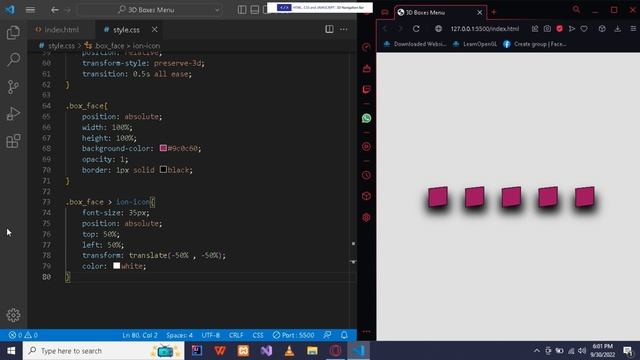Click the last pink 3D box
The width and height of the screenshot is (640, 360).
coord(585,197)
